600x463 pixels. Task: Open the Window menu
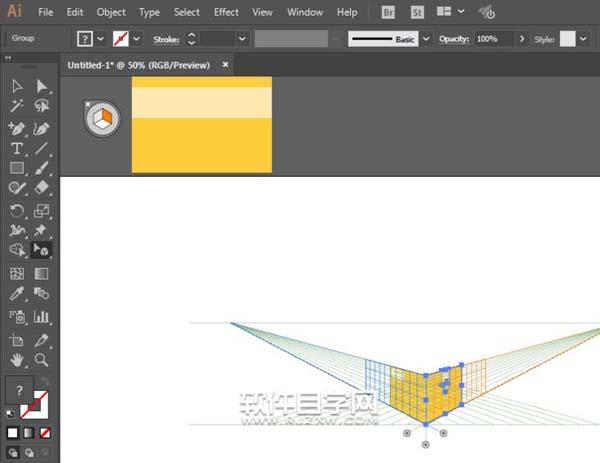point(305,12)
